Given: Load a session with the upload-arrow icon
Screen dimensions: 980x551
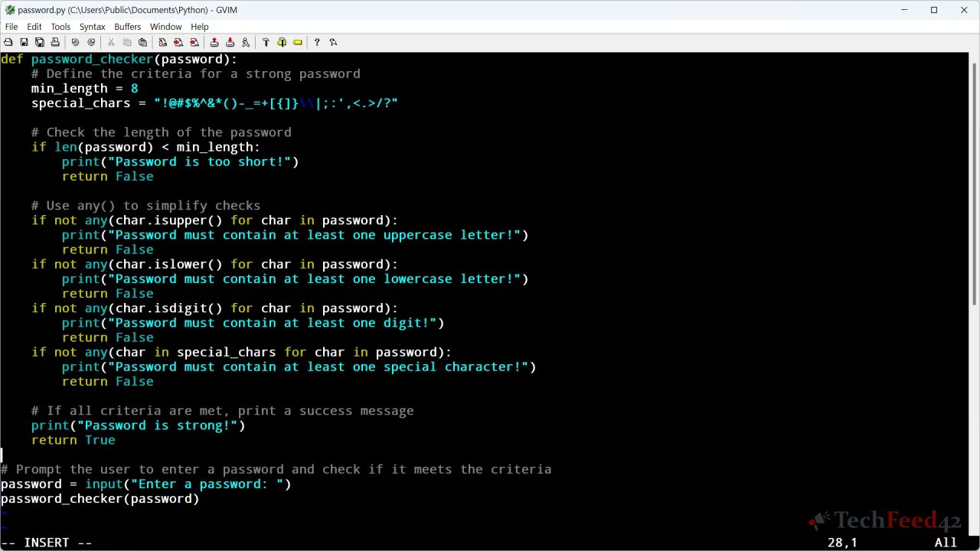Looking at the screenshot, I should [x=214, y=42].
